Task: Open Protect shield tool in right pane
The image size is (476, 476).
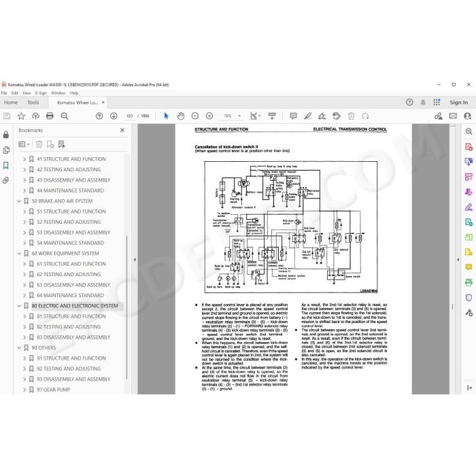Action: [469, 298]
